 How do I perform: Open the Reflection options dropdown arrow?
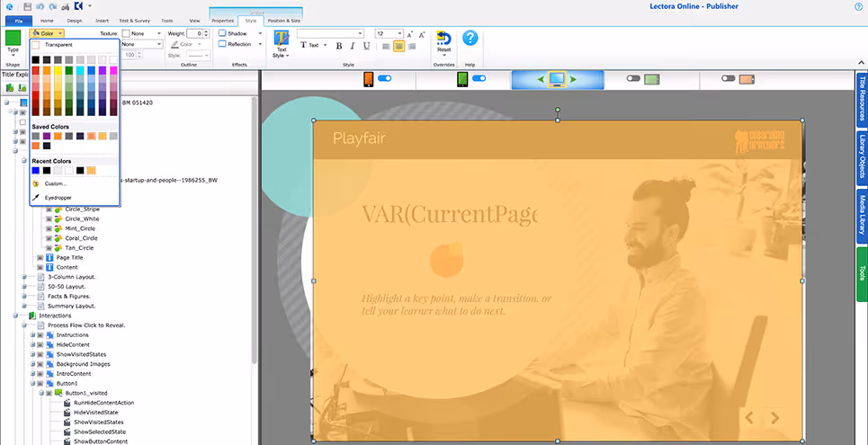click(260, 44)
